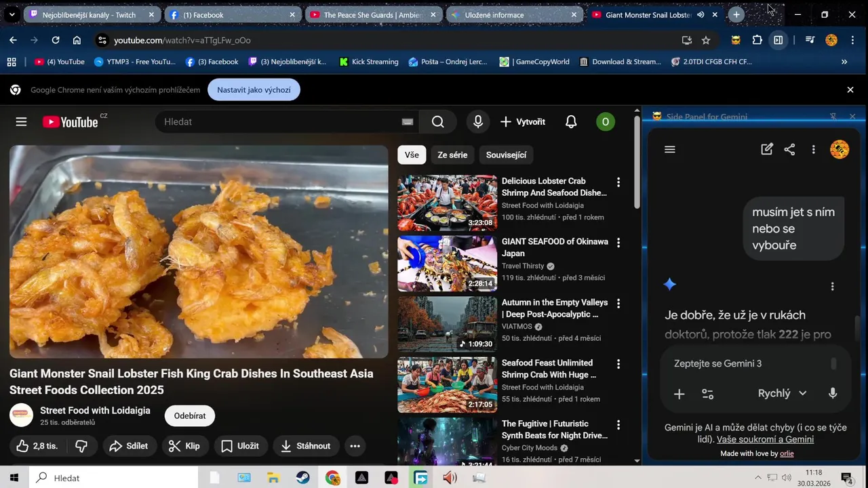Screen dimensions: 868x488
Task: Open Gemini panel three-dot menu
Action: click(x=813, y=150)
